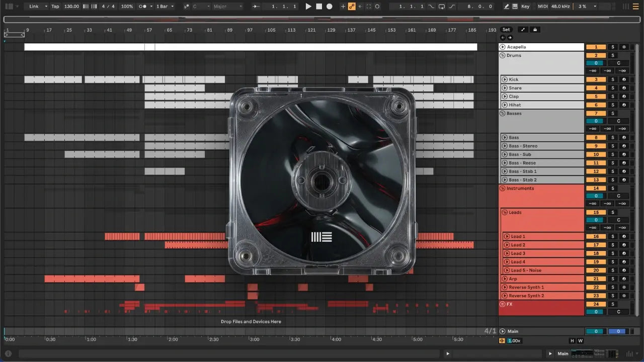Open the CPU load 3 % dropdown
644x362 pixels.
[x=588, y=7]
